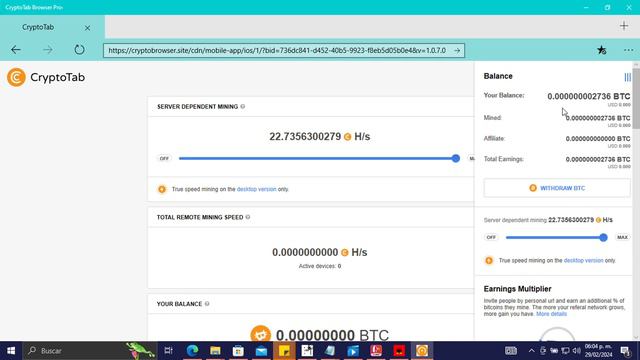Screen dimensions: 640x360
Task: Click the main mining speed slider handle
Action: click(456, 158)
